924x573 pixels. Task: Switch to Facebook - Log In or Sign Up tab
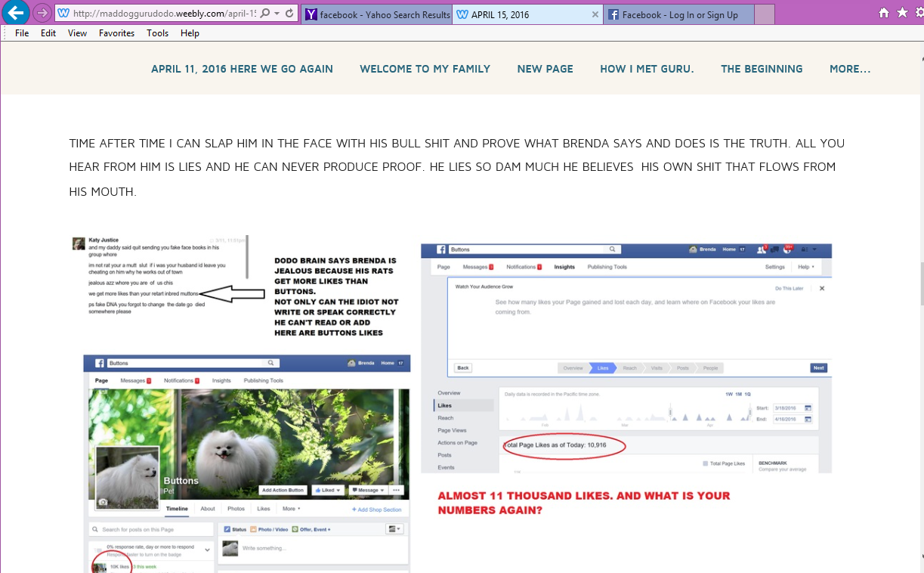point(678,14)
